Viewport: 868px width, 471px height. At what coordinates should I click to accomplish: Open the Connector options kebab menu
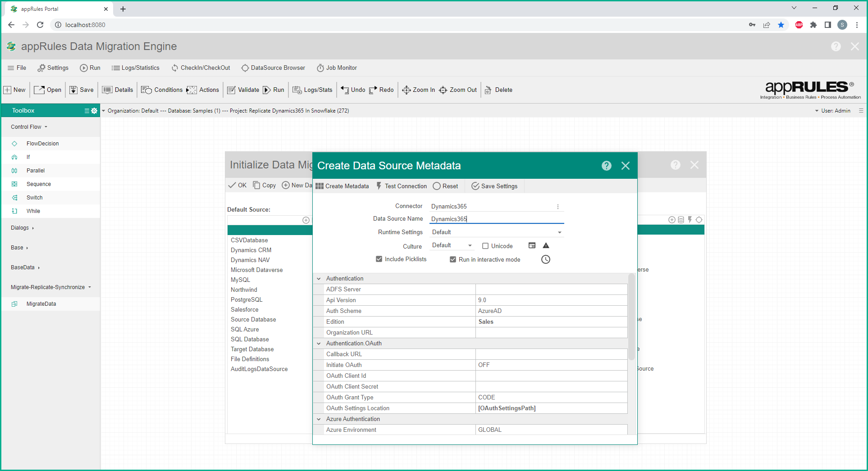coord(558,207)
